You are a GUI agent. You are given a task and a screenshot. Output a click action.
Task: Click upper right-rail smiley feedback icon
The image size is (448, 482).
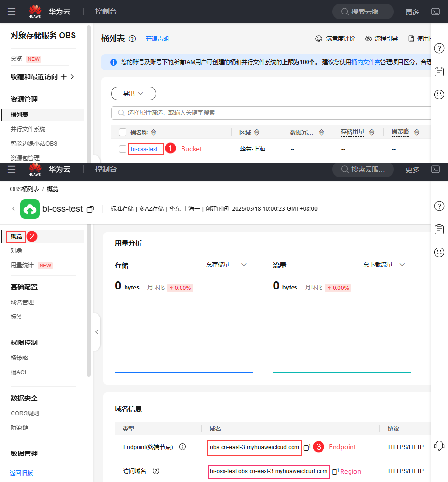[x=439, y=95]
